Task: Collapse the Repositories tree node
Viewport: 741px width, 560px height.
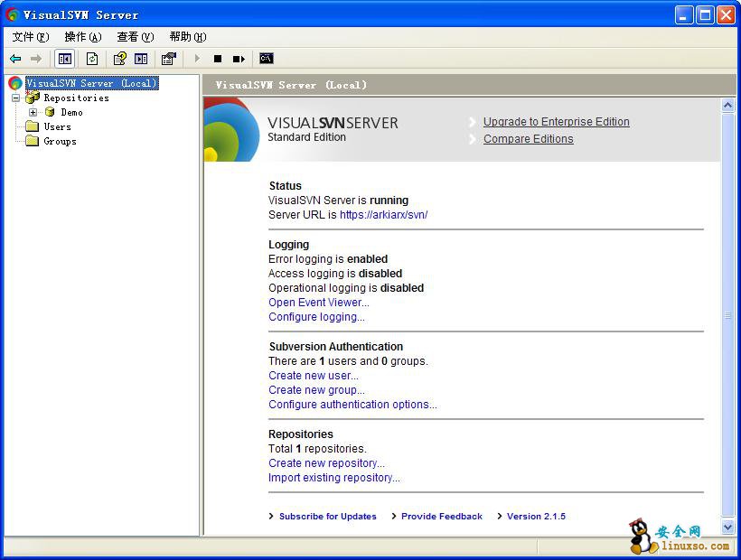Action: point(15,98)
